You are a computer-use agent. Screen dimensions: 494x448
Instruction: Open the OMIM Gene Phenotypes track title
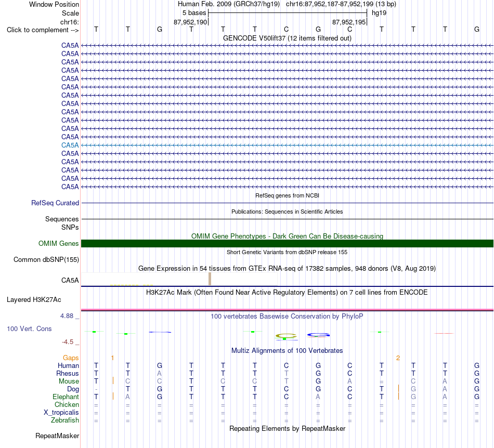287,236
